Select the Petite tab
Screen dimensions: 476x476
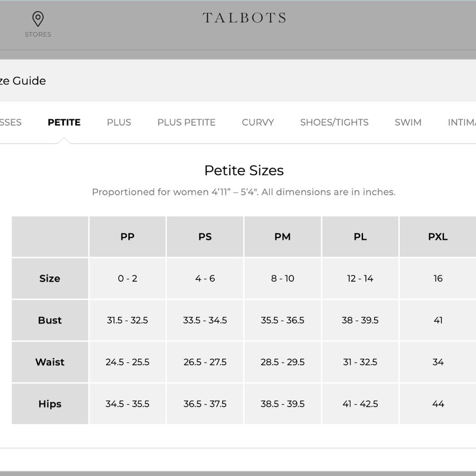coord(64,122)
